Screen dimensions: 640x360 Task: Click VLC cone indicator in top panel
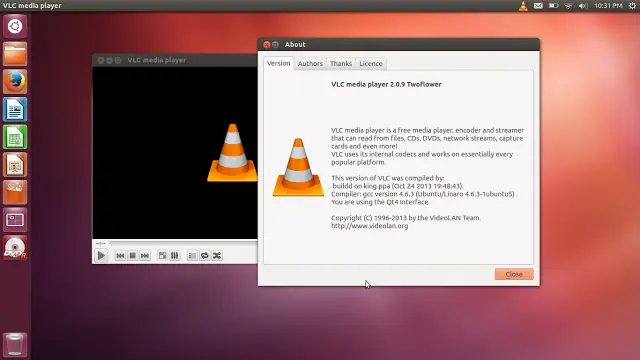click(523, 6)
